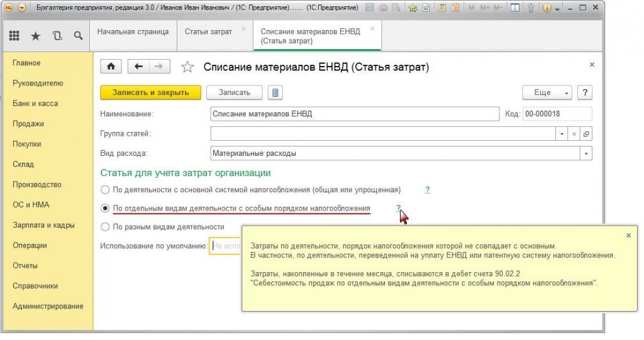Image resolution: width=644 pixels, height=340 pixels.
Task: Click into the 'Наименование' text field
Action: [355, 114]
